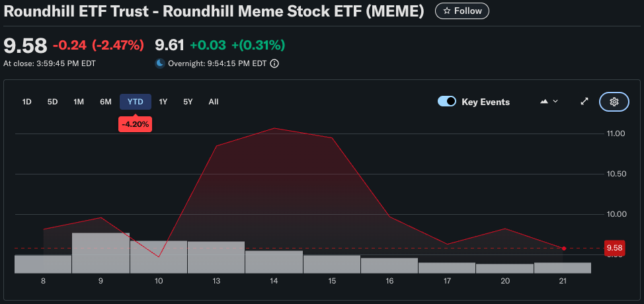
Task: Click the volume bar for day 9
Action: click(x=101, y=252)
